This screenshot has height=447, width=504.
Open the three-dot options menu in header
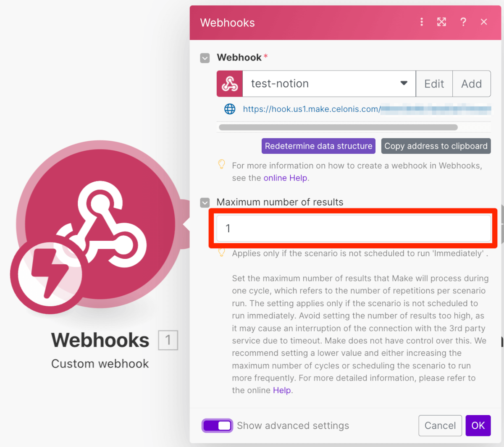pyautogui.click(x=422, y=22)
